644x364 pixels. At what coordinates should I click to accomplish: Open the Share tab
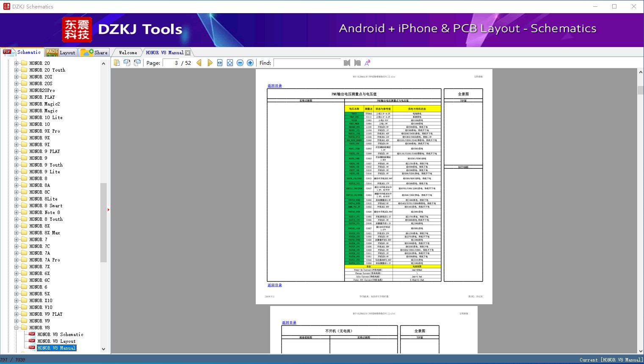pos(94,53)
